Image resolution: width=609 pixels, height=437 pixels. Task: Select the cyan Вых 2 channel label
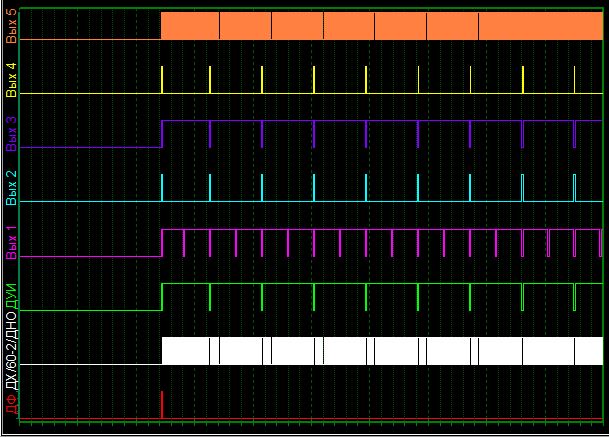11,187
